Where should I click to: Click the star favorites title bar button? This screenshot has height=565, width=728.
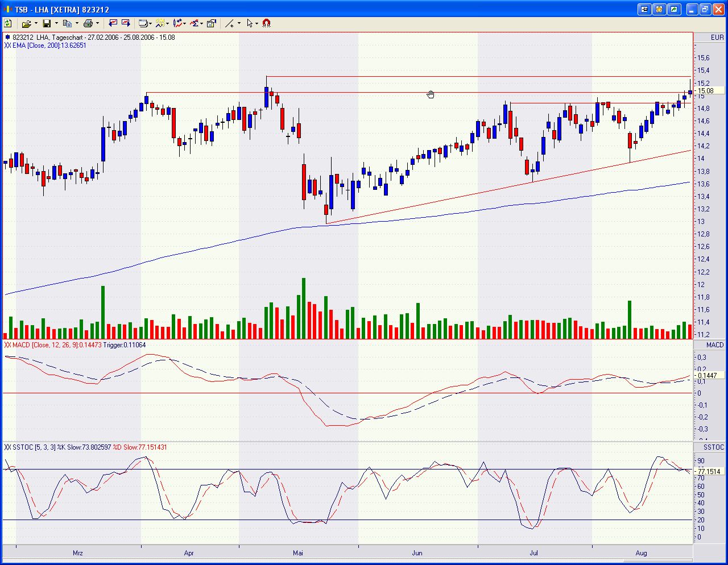(659, 10)
